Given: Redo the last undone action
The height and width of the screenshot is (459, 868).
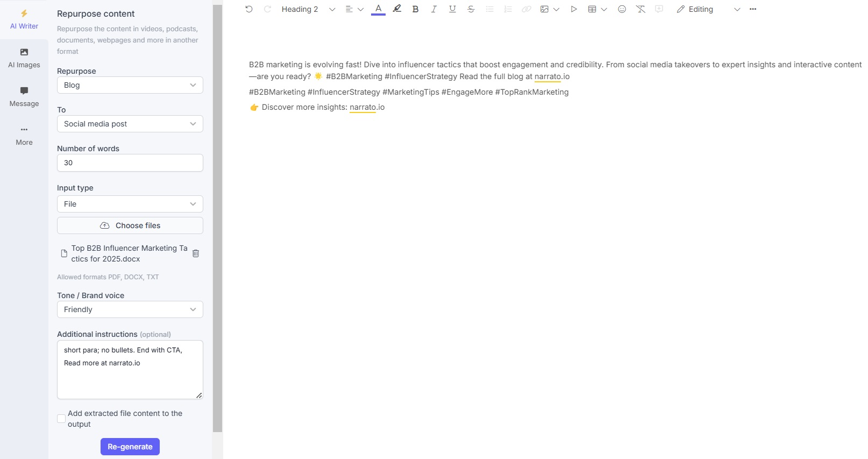Looking at the screenshot, I should tap(267, 9).
